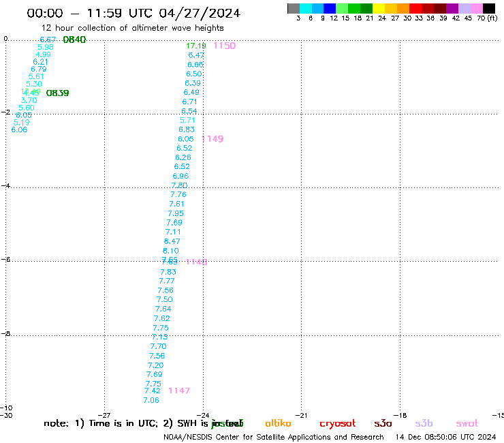Click wave height value 7.50
Screen dimensions: 504x443
point(165,299)
